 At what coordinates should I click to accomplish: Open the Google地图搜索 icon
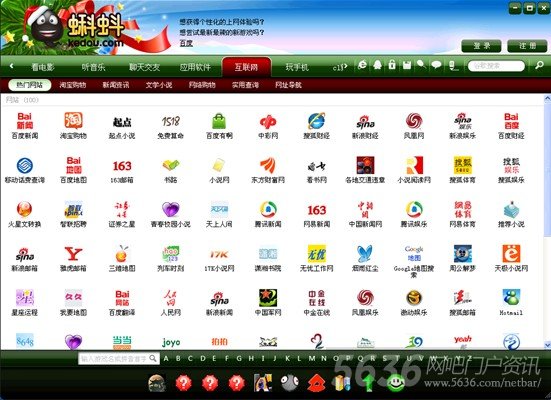point(414,253)
